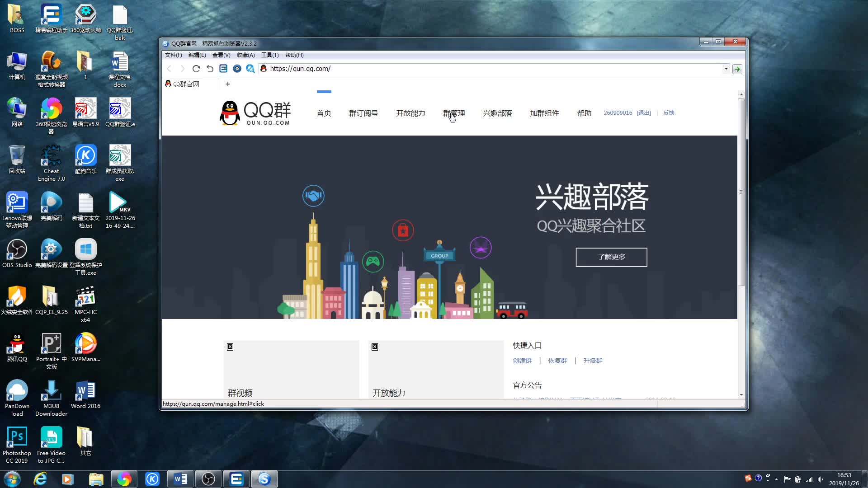Click the handshake circle icon in banner

313,196
